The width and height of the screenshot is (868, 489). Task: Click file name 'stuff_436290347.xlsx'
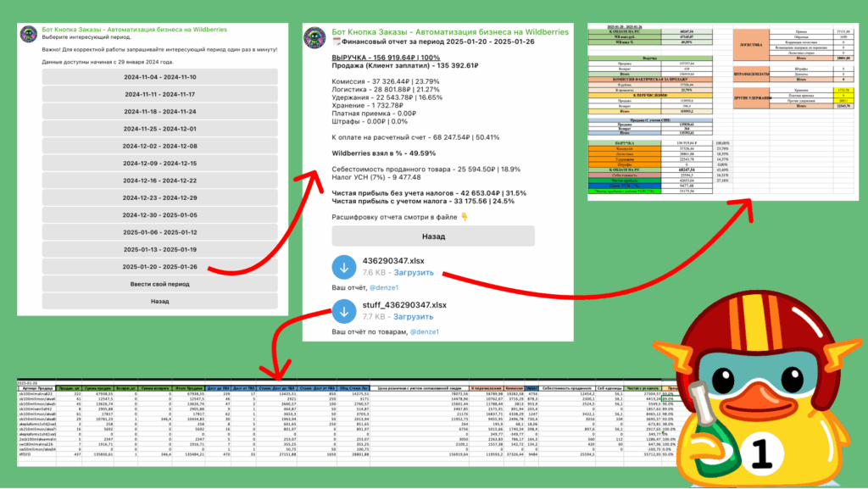(404, 305)
